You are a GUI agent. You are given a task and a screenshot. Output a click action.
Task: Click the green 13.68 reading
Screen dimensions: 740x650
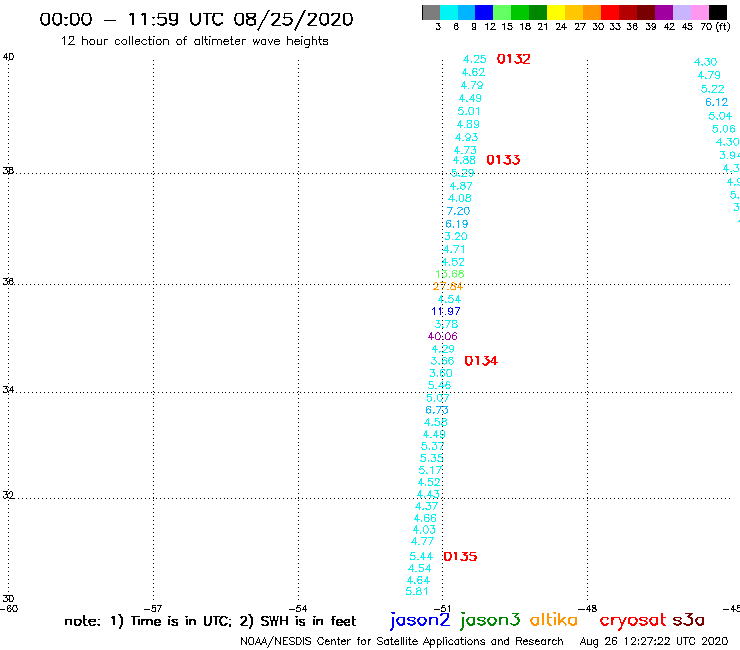tap(450, 274)
